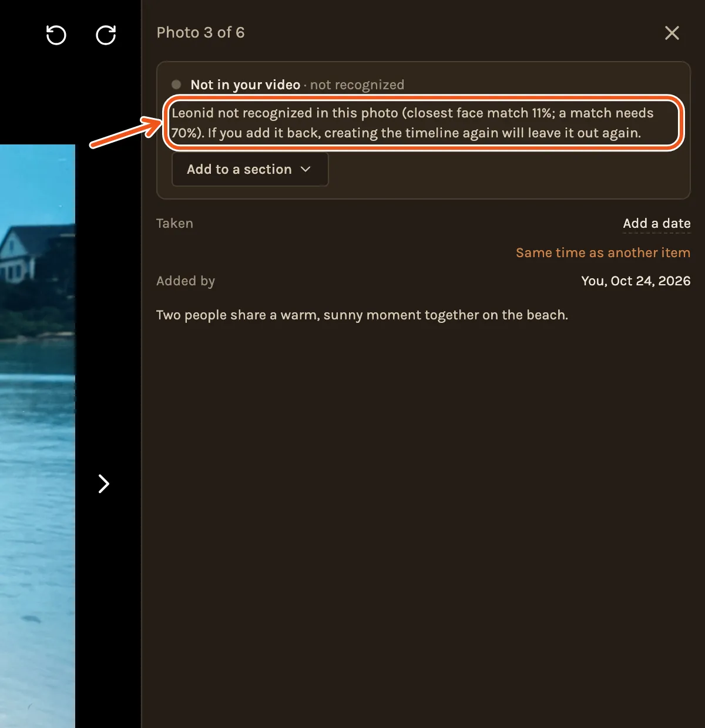Click the Not in your video status

(246, 85)
